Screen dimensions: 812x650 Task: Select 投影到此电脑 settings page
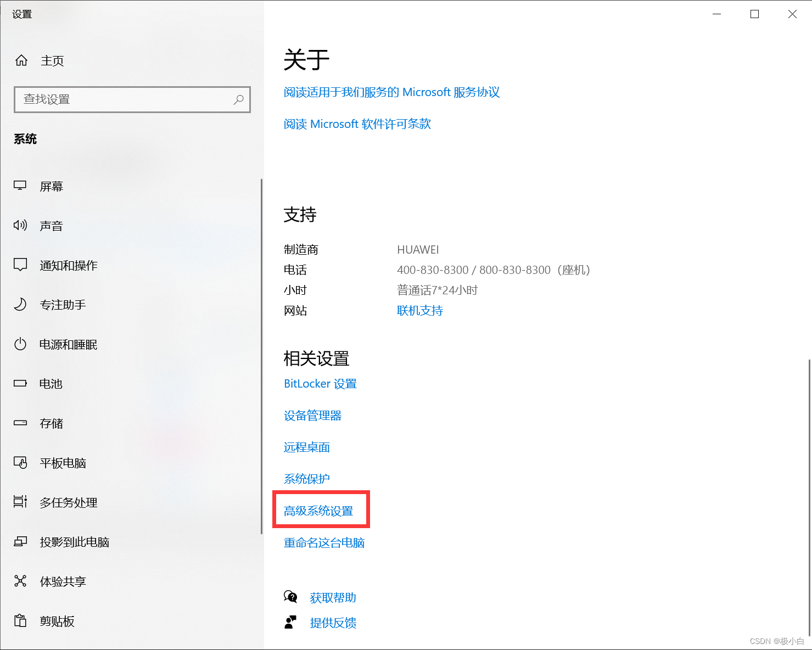(75, 542)
